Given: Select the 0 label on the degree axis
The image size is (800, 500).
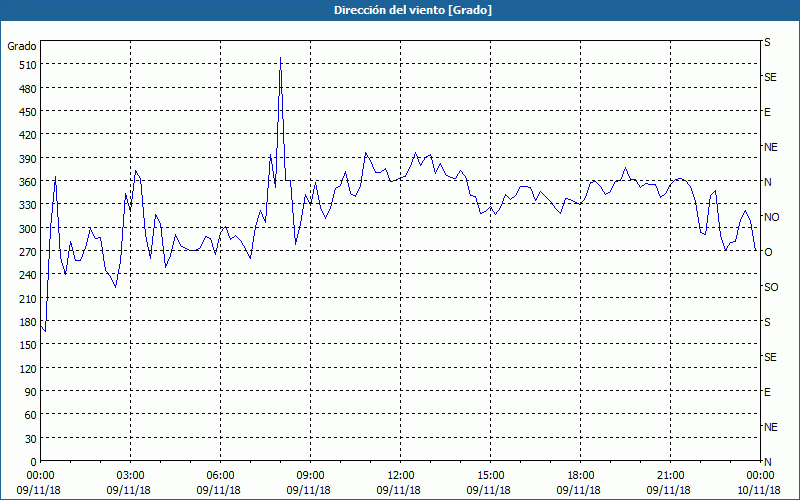Looking at the screenshot, I should click(34, 462).
